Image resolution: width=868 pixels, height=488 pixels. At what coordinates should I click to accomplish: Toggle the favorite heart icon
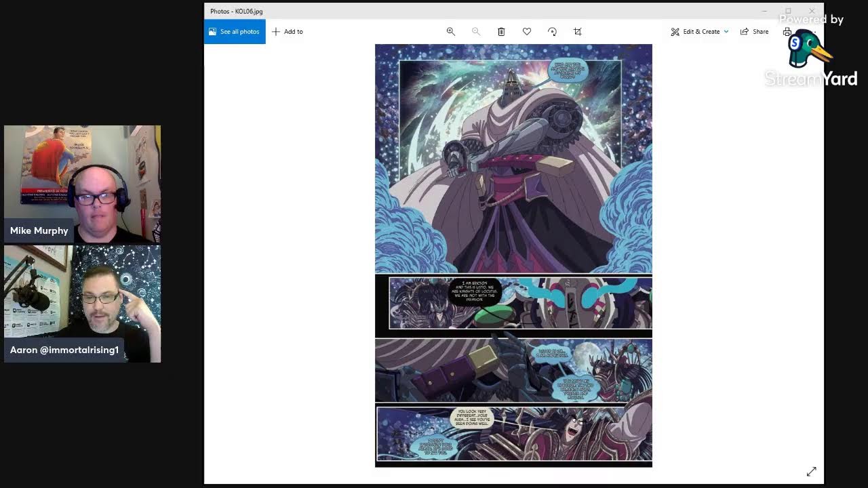527,32
